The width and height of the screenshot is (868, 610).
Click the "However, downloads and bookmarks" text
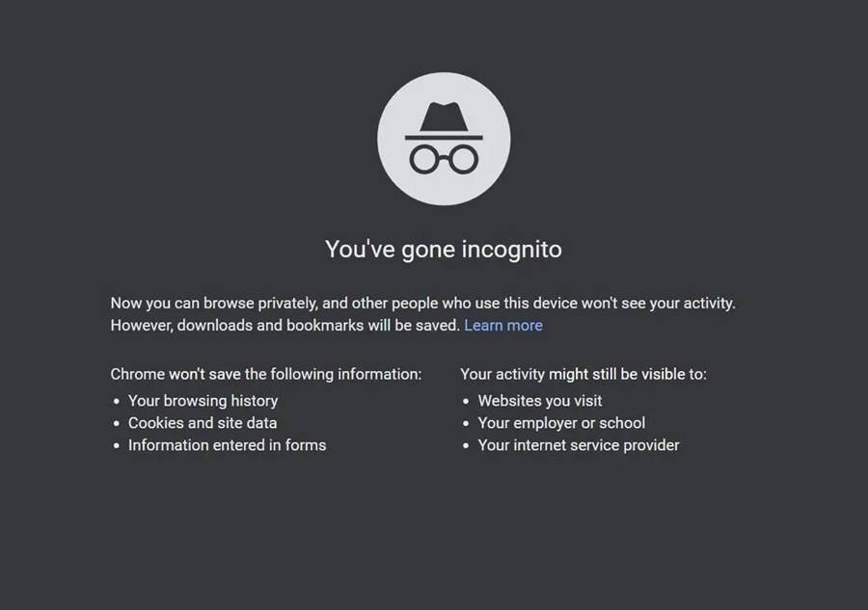pyautogui.click(x=285, y=325)
